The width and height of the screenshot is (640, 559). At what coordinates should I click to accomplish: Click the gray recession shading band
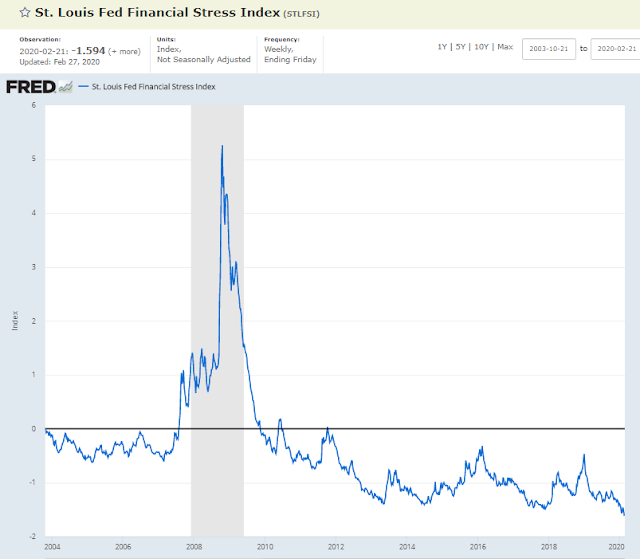tap(218, 321)
